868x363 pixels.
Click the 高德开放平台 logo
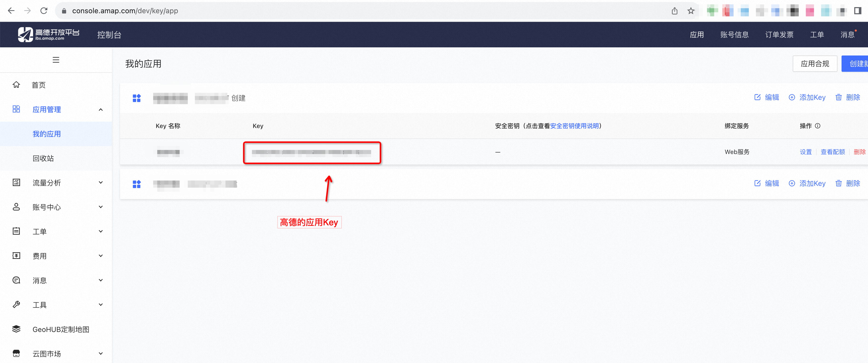coord(49,34)
